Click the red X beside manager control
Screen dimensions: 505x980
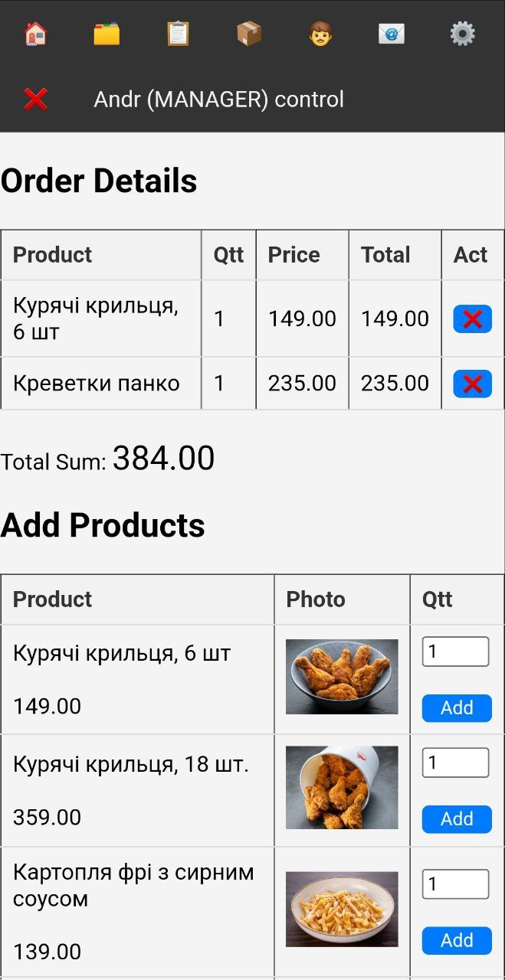[35, 99]
